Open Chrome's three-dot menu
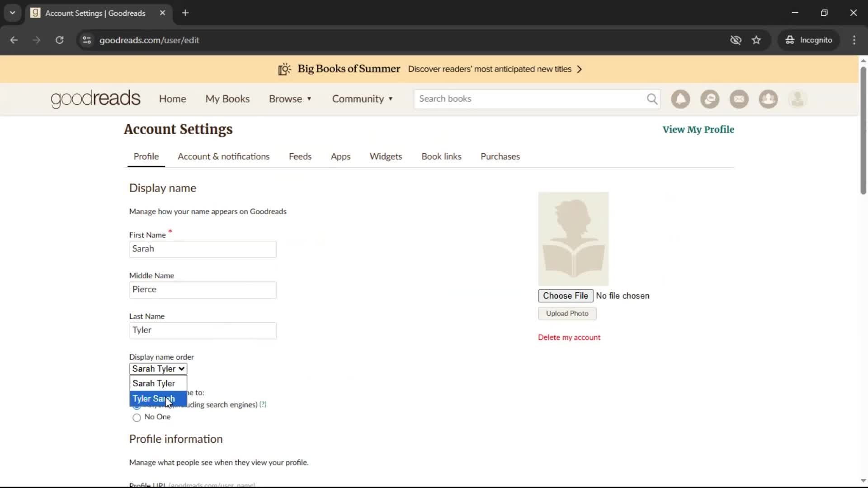The height and width of the screenshot is (488, 868). coord(854,40)
